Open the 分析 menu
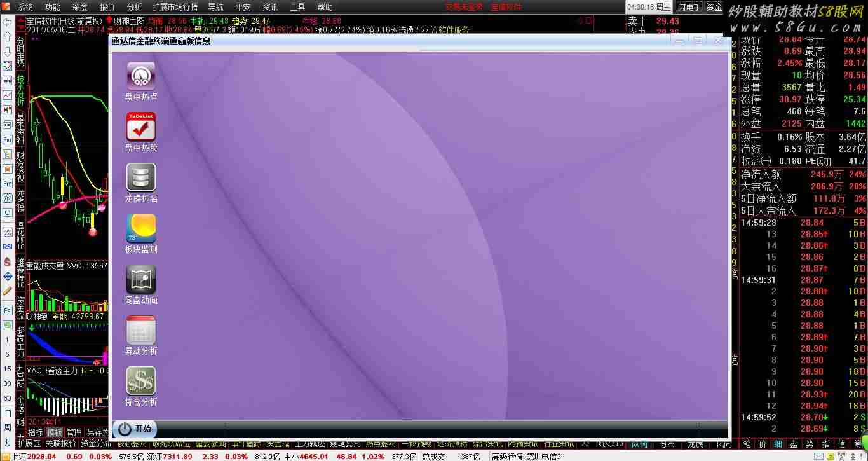This screenshot has height=461, width=868. [x=135, y=7]
